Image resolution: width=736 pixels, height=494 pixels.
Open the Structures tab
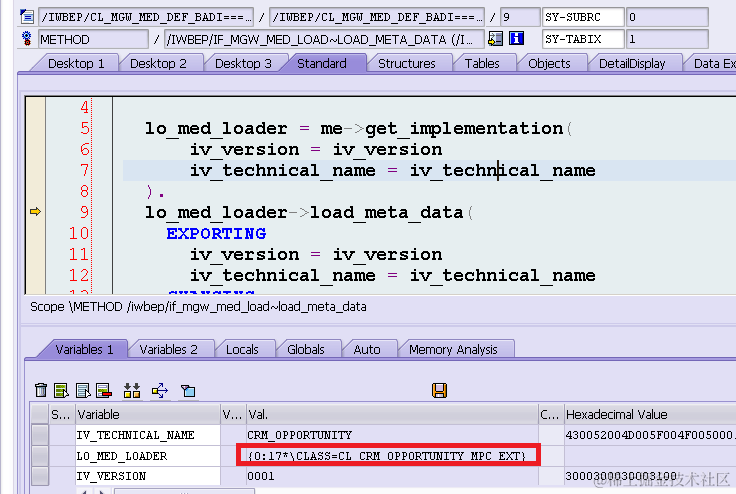407,63
